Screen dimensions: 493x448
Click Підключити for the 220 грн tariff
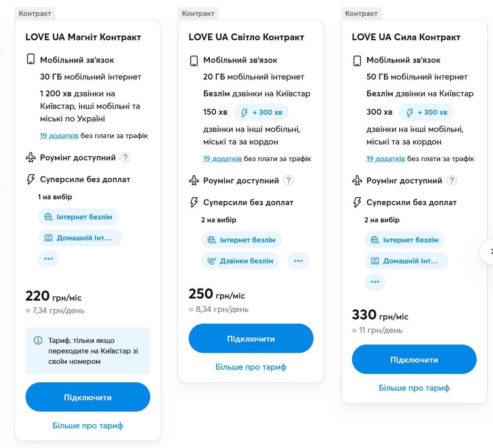[x=88, y=397]
